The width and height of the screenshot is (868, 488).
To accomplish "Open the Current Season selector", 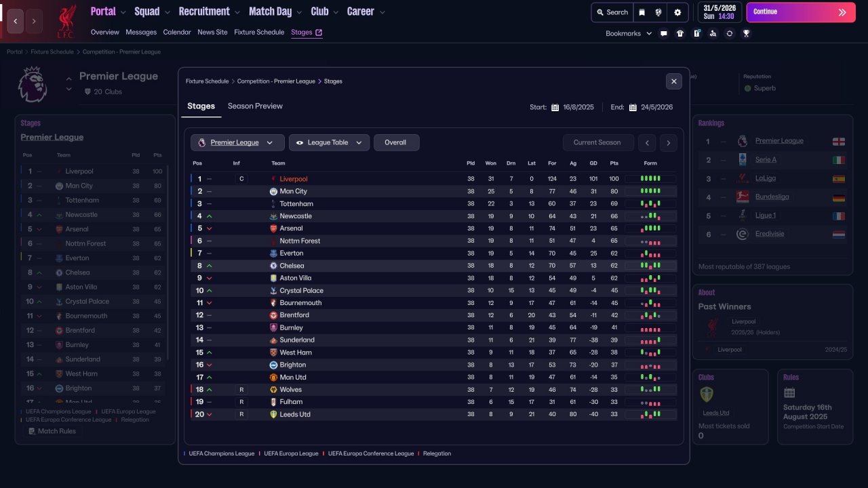I will [x=597, y=142].
